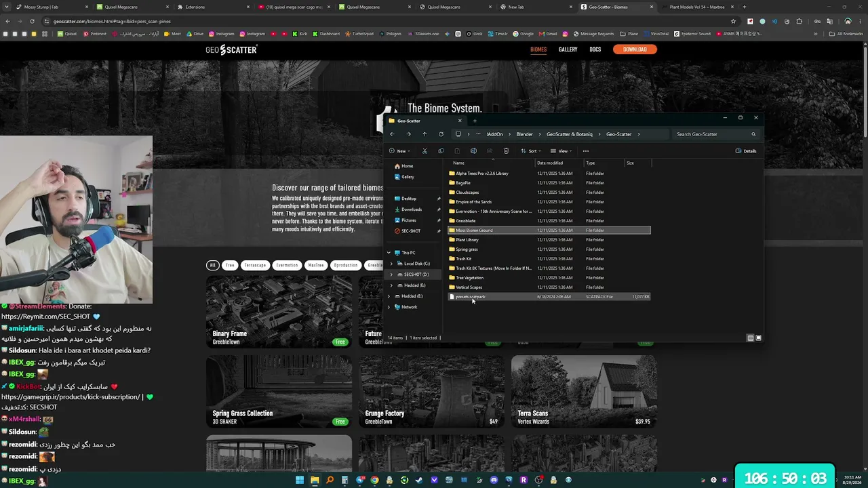
Task: Collapse the This PC tree node
Action: [x=389, y=253]
